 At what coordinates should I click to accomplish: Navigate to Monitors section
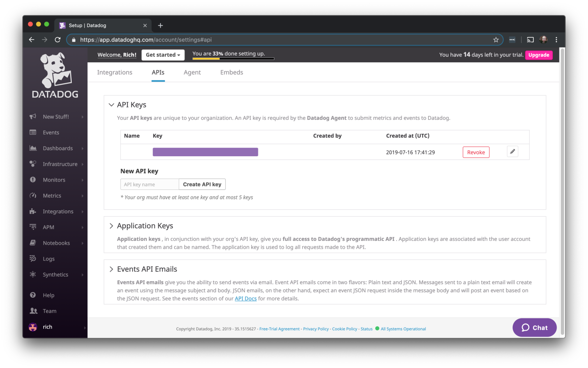click(x=54, y=180)
